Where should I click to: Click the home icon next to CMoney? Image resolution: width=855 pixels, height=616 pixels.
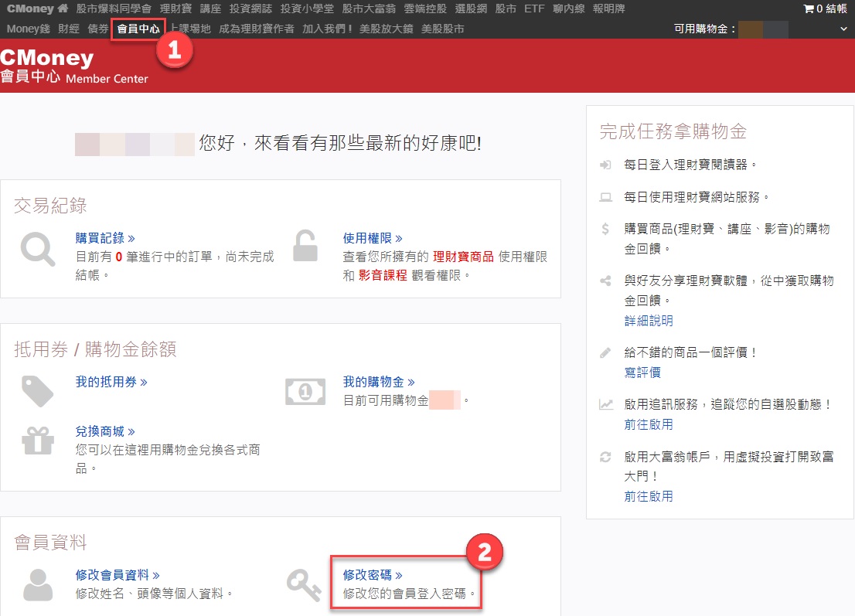pos(63,9)
